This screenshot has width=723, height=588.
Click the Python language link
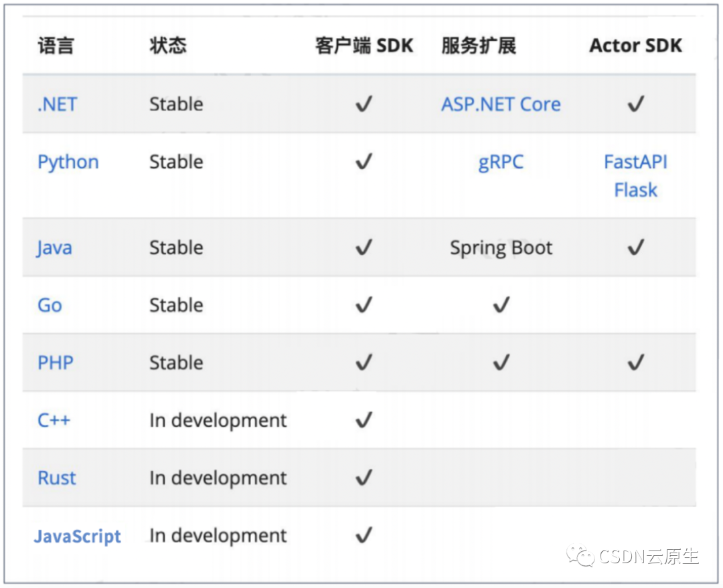68,163
